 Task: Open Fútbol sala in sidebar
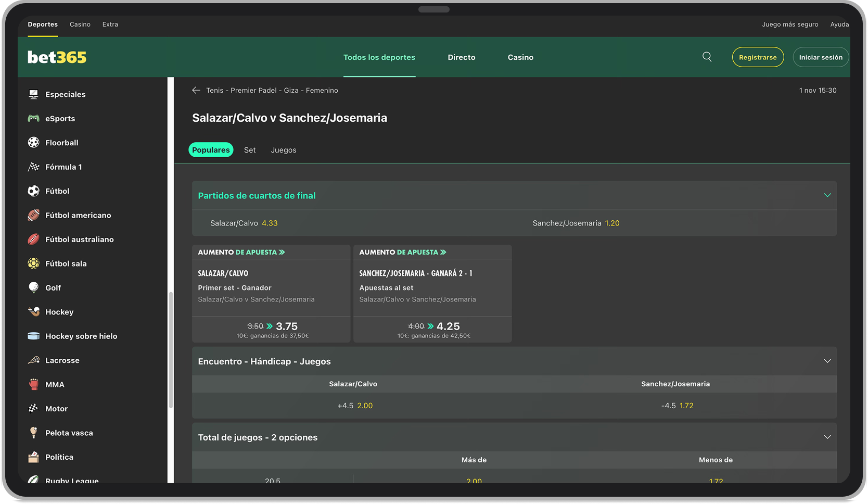(x=66, y=263)
